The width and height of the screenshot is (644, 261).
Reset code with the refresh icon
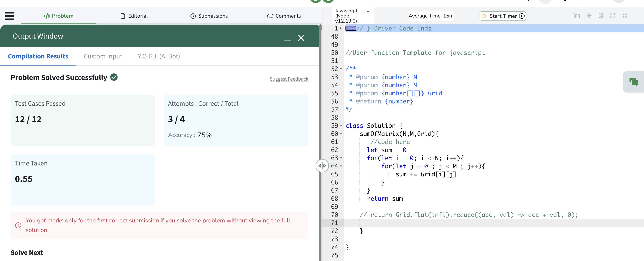(x=612, y=16)
